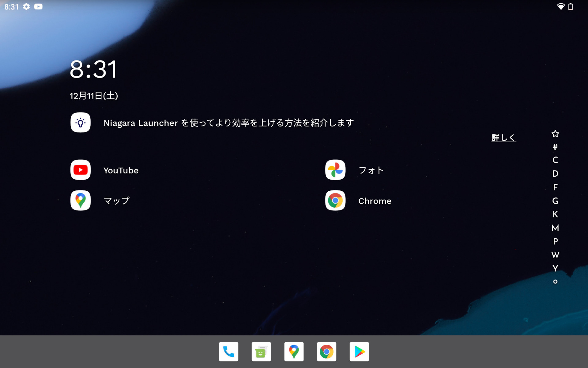Tap the battery status icon

click(571, 6)
